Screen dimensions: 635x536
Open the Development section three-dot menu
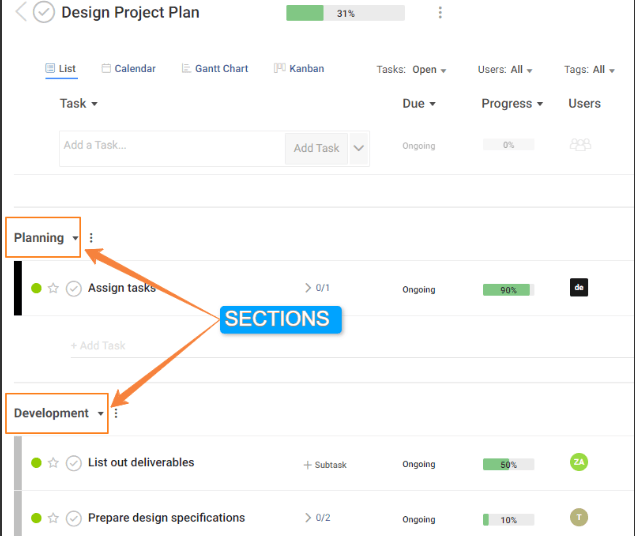(x=116, y=413)
